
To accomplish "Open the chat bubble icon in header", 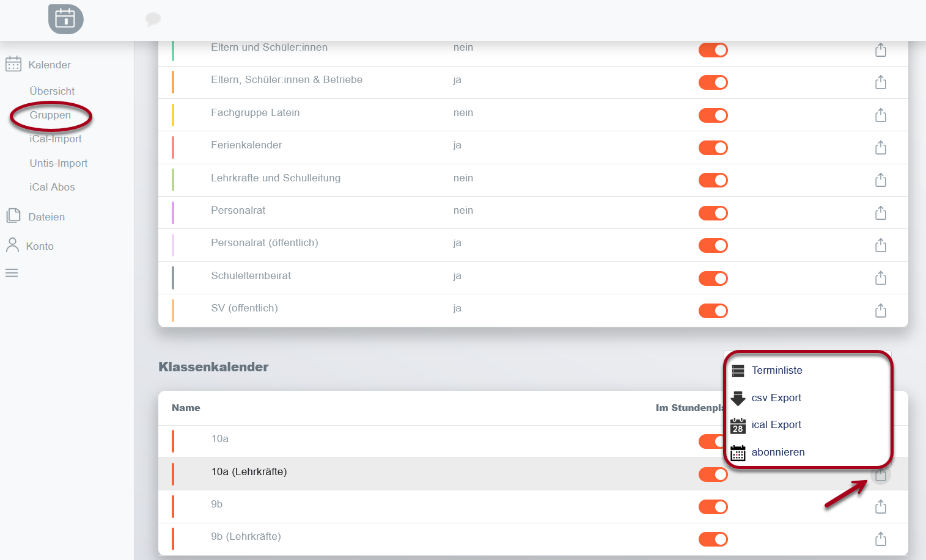I will (153, 19).
